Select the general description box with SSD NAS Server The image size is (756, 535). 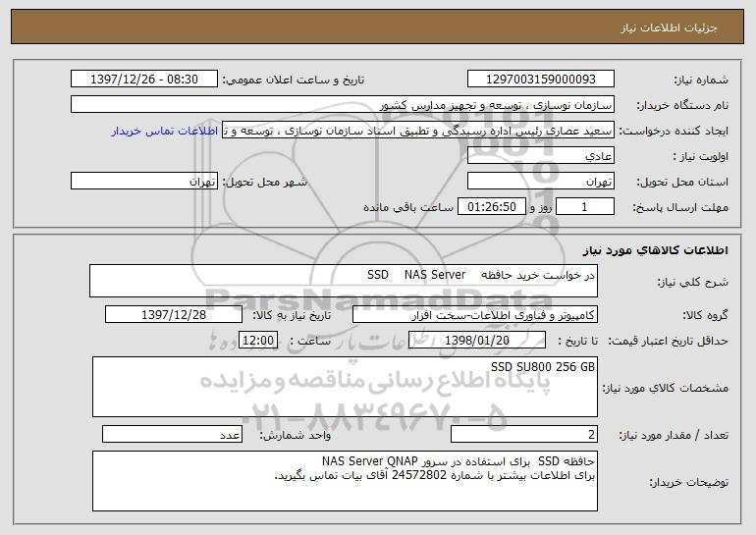click(344, 281)
